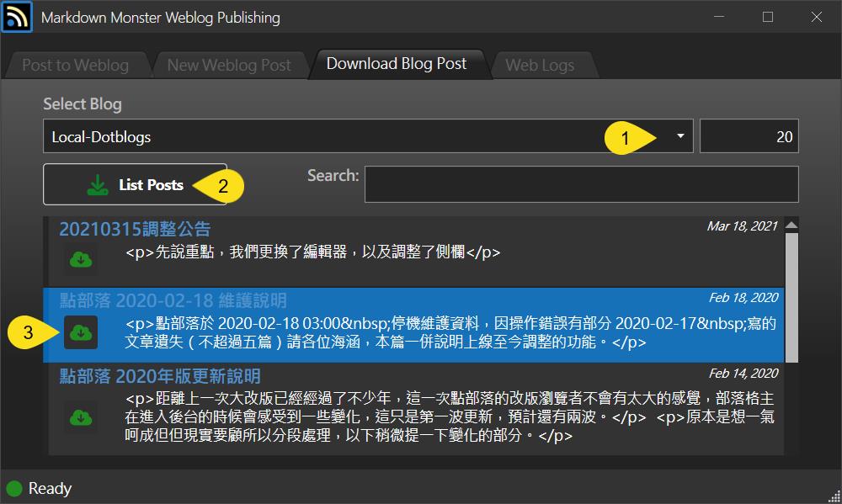The image size is (842, 504).
Task: Expand the Select Blog dropdown arrow
Action: pyautogui.click(x=680, y=137)
